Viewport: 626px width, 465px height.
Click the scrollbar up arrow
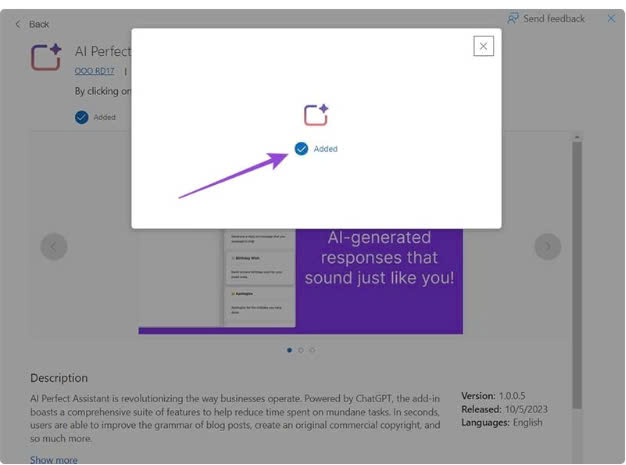click(x=576, y=136)
